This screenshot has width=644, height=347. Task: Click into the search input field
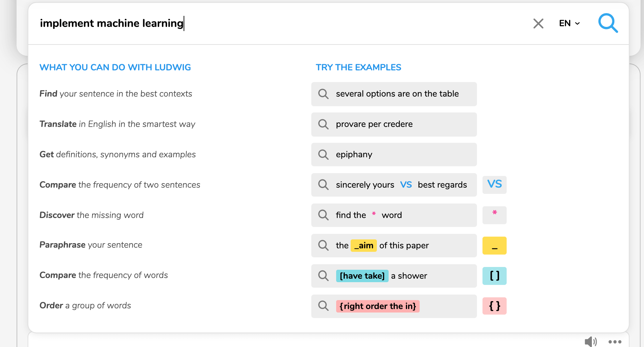[276, 23]
